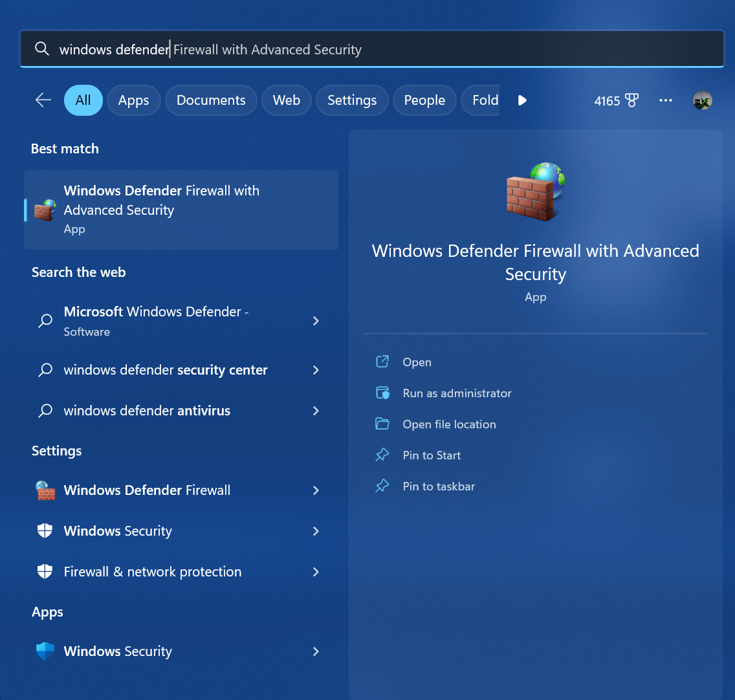Choose Run as administrator
Screen dimensions: 735x700
[457, 393]
